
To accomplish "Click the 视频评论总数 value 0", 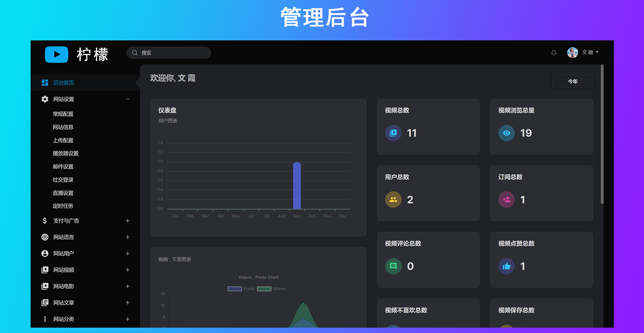I will point(410,266).
